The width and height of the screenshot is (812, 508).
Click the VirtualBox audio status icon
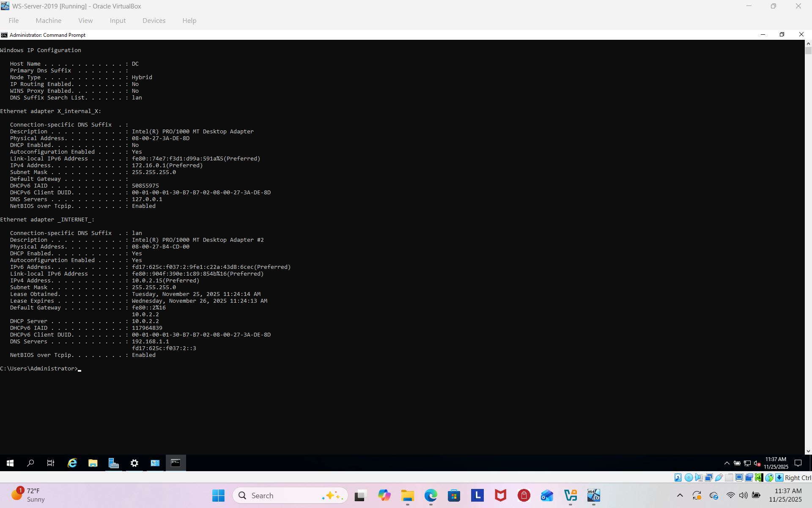coord(699,478)
